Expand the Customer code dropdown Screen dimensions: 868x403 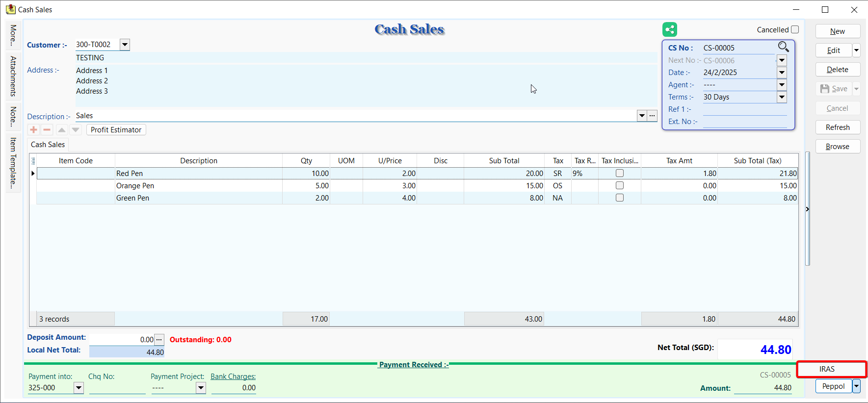click(125, 45)
